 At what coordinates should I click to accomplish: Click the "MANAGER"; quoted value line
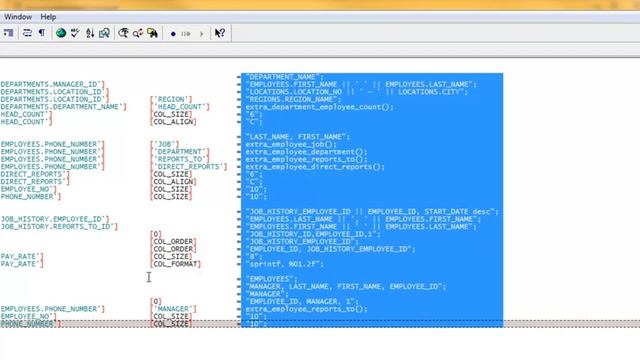point(267,294)
